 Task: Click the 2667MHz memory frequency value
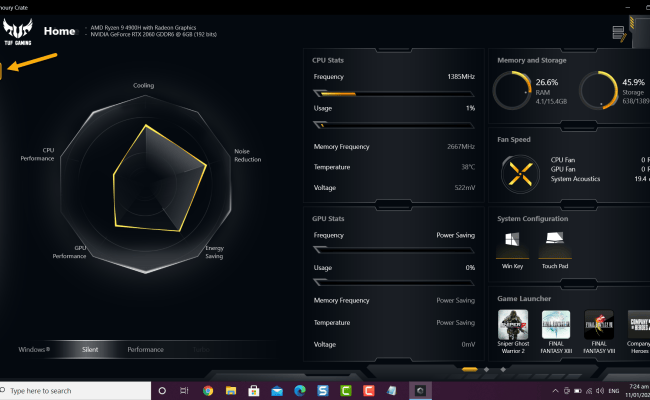(461, 147)
